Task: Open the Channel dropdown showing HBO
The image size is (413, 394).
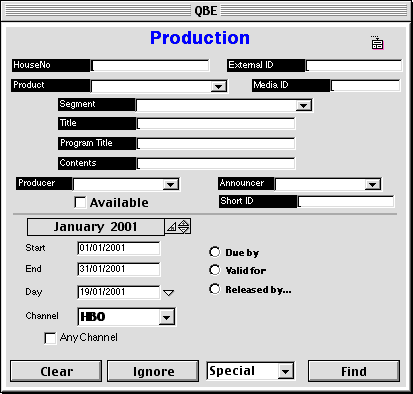Action: [166, 317]
